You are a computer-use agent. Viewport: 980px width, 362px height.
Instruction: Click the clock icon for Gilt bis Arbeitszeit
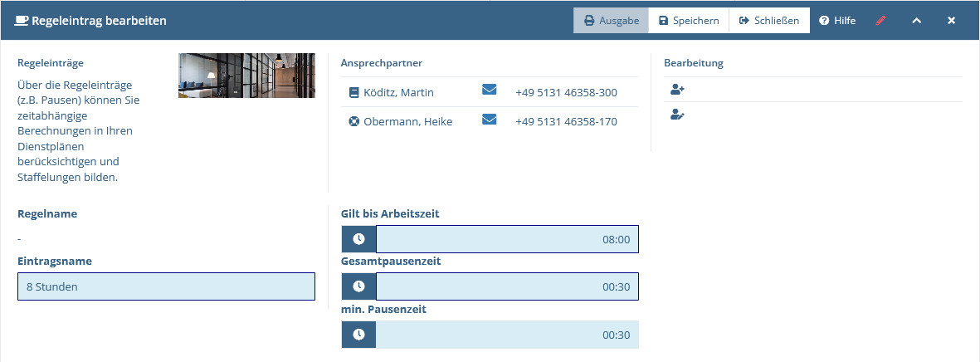pyautogui.click(x=358, y=239)
